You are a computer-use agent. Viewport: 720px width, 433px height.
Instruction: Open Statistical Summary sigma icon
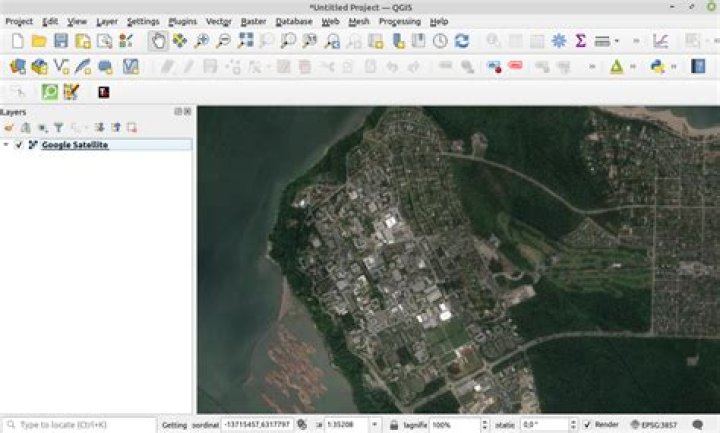pyautogui.click(x=580, y=41)
